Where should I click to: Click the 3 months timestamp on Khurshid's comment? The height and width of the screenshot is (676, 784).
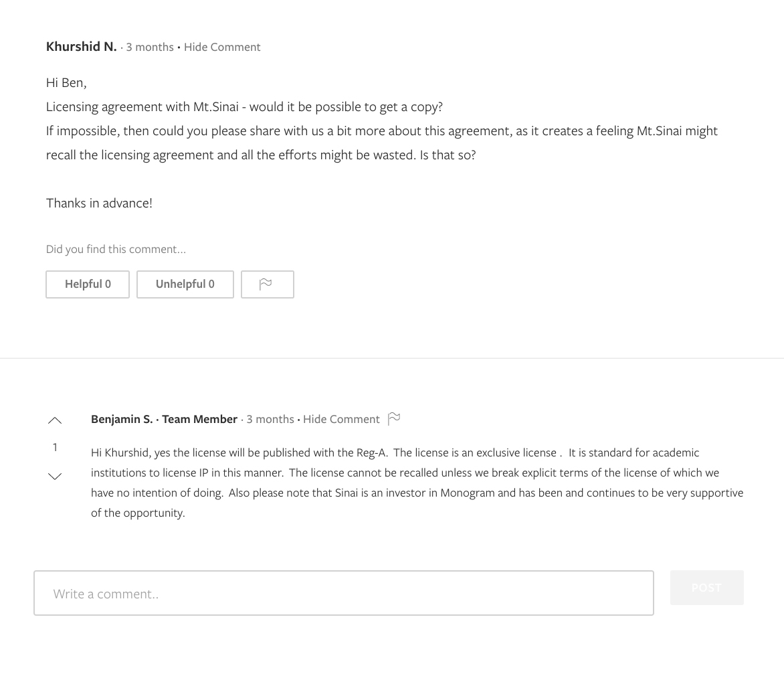[x=150, y=47]
